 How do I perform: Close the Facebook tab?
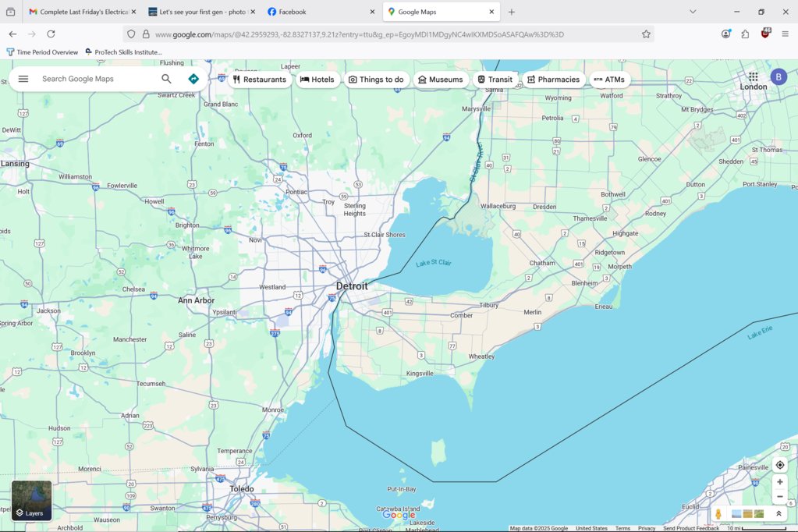click(x=372, y=12)
